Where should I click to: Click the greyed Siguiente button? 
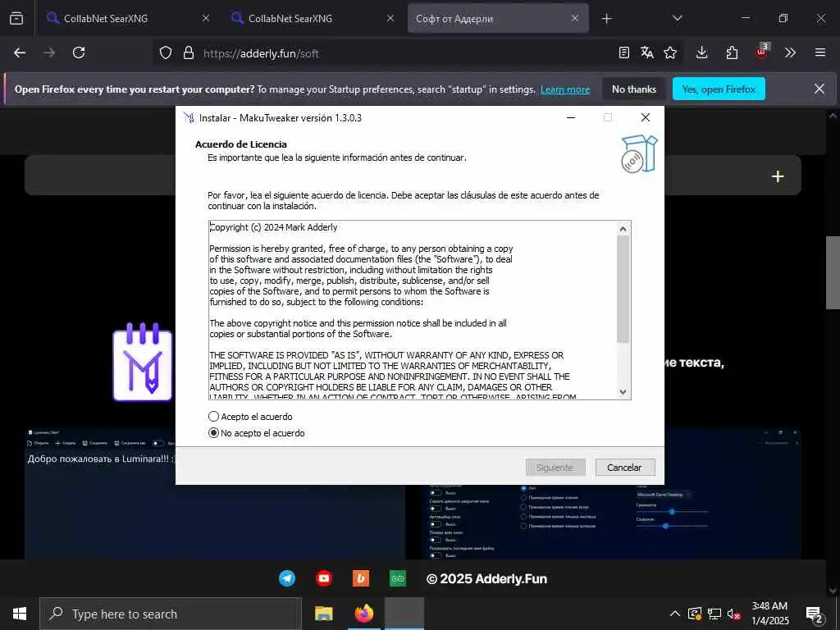tap(555, 467)
